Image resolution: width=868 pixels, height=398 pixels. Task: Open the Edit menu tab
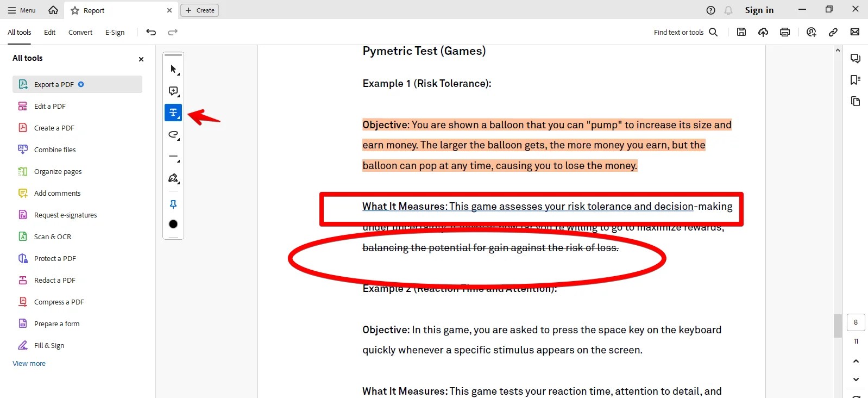[x=49, y=33]
